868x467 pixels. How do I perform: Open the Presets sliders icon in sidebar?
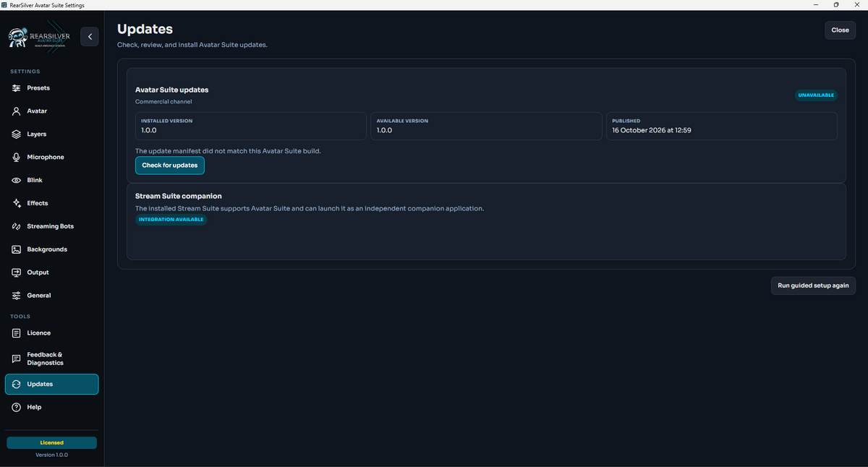(x=17, y=88)
